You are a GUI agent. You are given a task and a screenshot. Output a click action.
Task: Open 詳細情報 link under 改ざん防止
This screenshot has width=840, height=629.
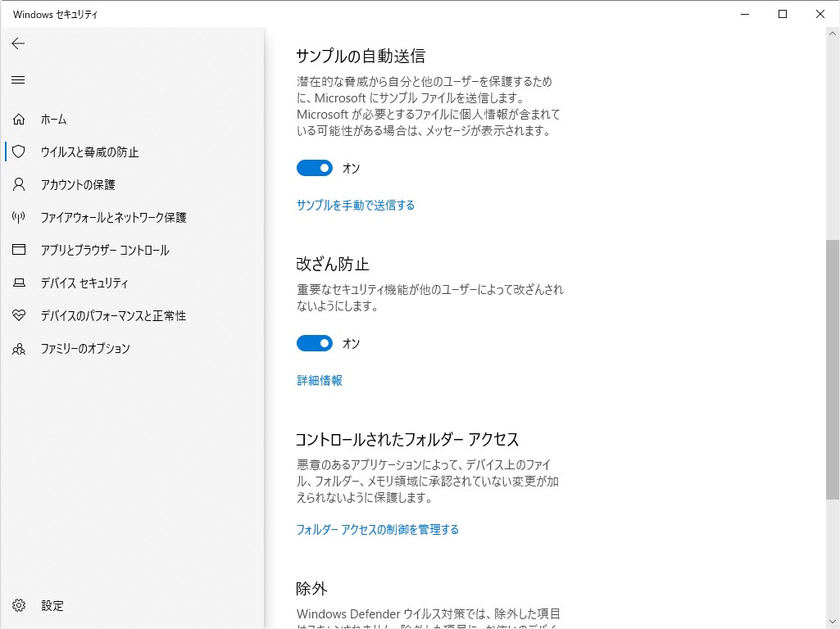tap(320, 381)
